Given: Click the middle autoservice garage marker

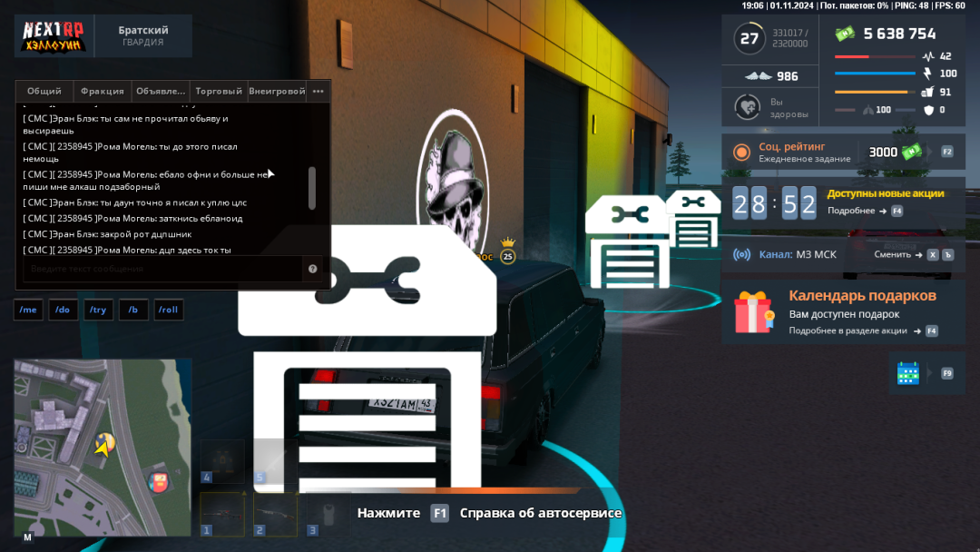Looking at the screenshot, I should pyautogui.click(x=628, y=241).
